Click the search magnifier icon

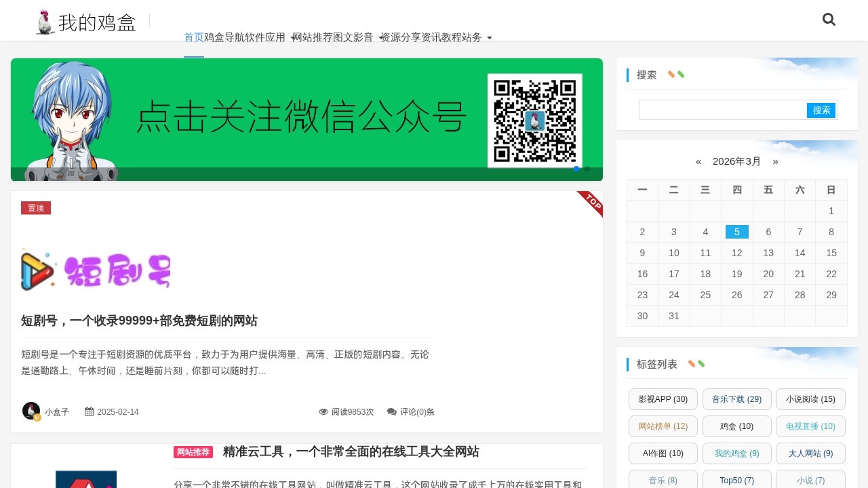(829, 20)
